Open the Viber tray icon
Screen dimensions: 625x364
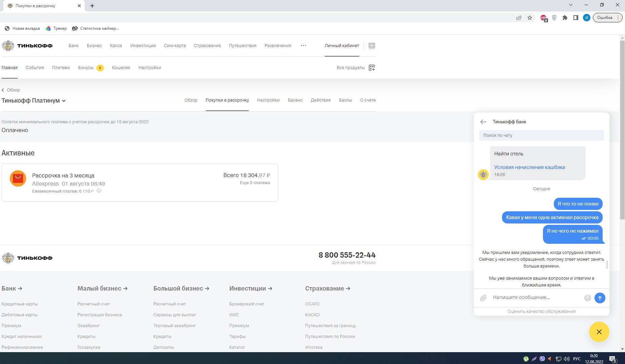[542, 359]
